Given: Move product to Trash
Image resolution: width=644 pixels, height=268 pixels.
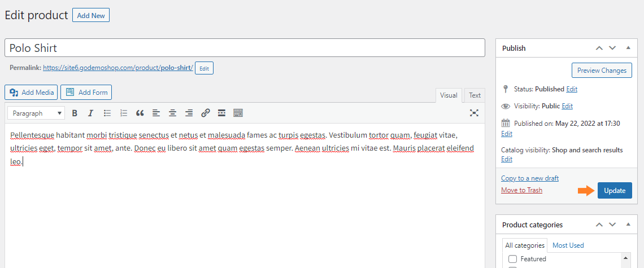Looking at the screenshot, I should point(521,190).
